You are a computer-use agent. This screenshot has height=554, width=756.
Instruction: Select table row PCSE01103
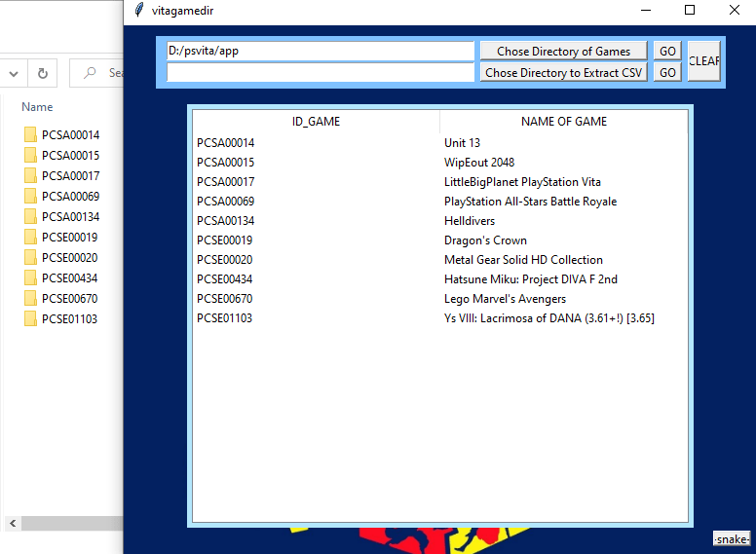(x=440, y=318)
